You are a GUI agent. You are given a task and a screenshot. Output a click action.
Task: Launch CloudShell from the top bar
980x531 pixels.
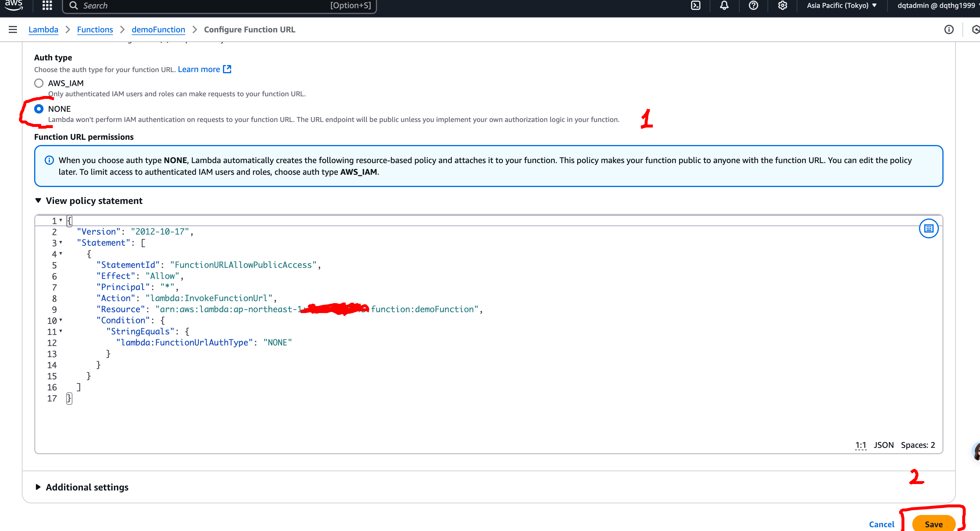click(x=695, y=5)
